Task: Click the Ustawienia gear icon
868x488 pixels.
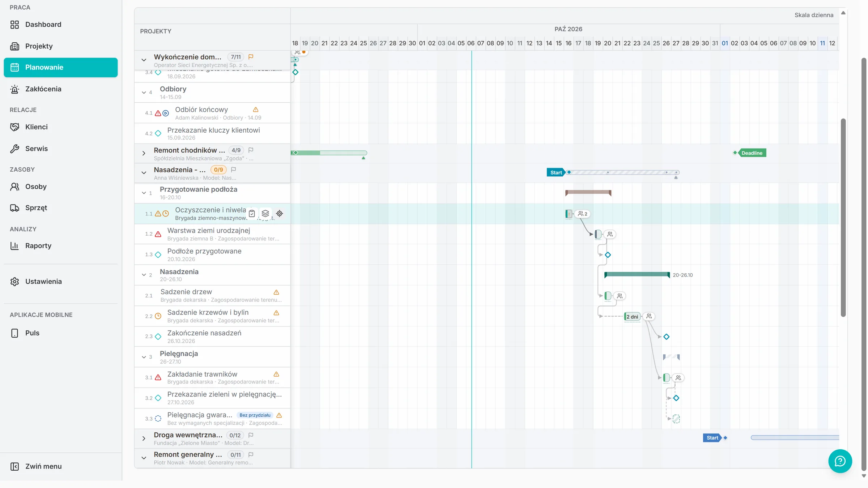Action: tap(14, 282)
